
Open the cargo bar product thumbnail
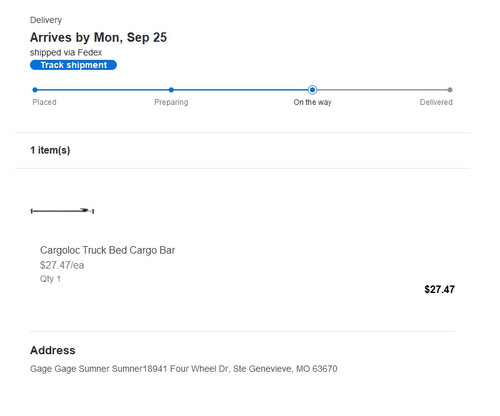(62, 211)
